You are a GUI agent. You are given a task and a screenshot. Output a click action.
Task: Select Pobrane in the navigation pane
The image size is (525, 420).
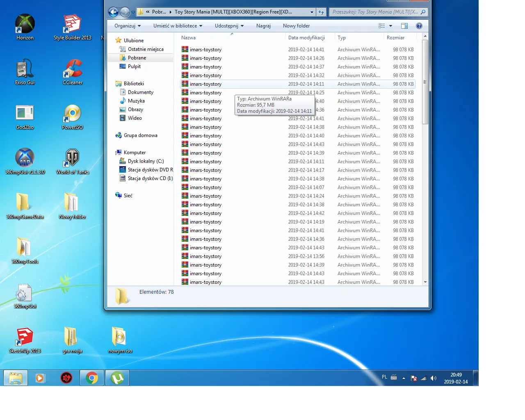(x=137, y=58)
